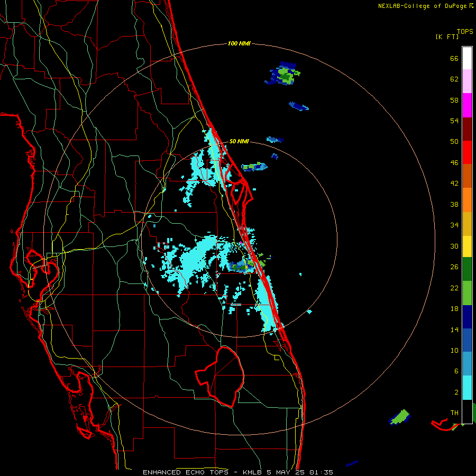Click the cyan legend swatch
476x476 pixels.
(x=467, y=387)
